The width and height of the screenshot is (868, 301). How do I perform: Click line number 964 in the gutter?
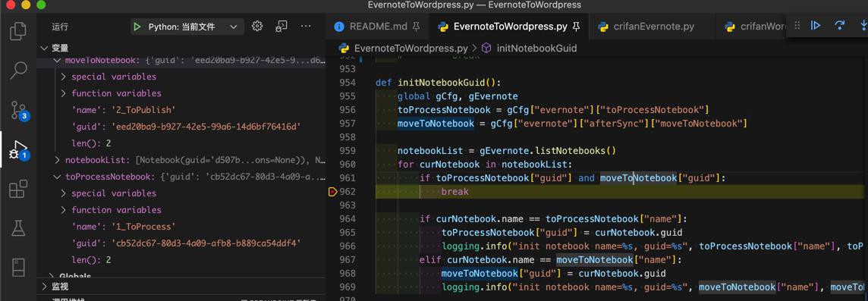coord(347,219)
